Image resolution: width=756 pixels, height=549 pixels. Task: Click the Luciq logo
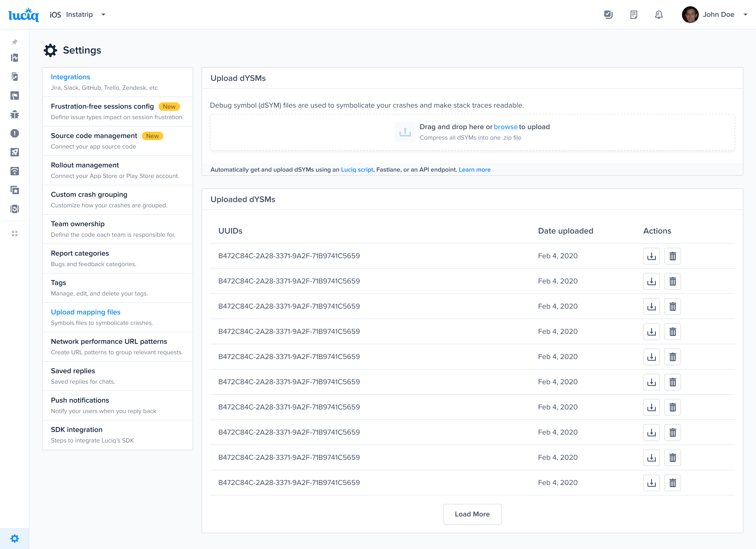(24, 15)
